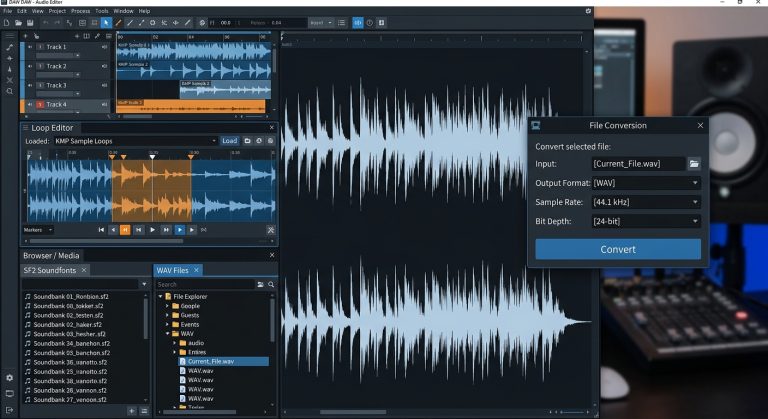The image size is (768, 419).
Task: Click the Go to start playback button
Action: click(x=101, y=229)
